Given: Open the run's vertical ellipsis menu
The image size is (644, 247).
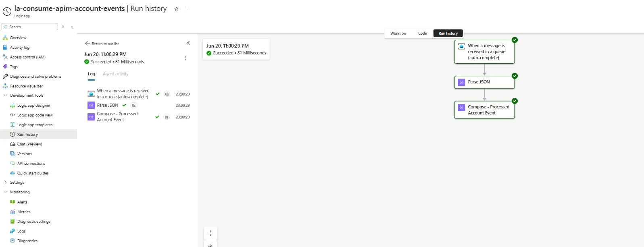Looking at the screenshot, I should pyautogui.click(x=185, y=58).
